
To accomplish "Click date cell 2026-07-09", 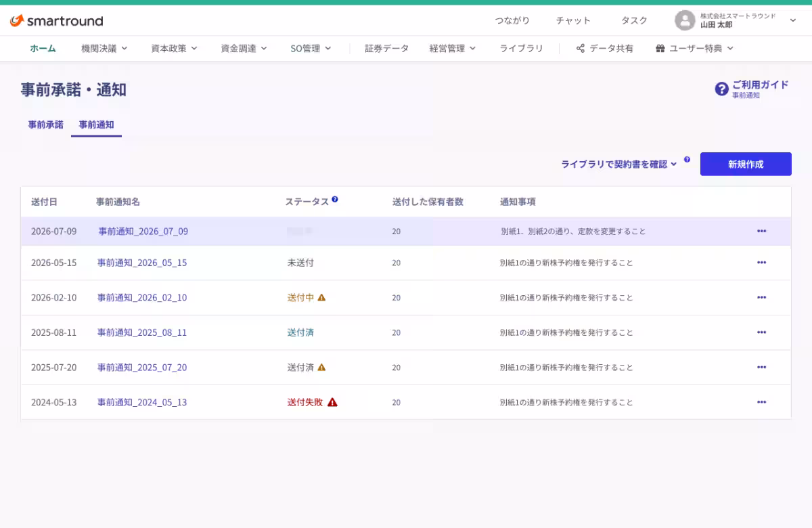I will tap(54, 232).
